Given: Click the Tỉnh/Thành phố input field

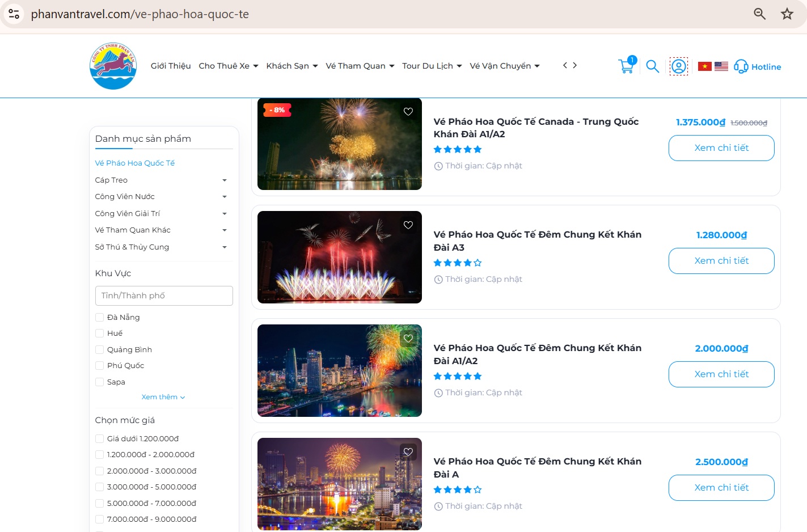Looking at the screenshot, I should (164, 295).
